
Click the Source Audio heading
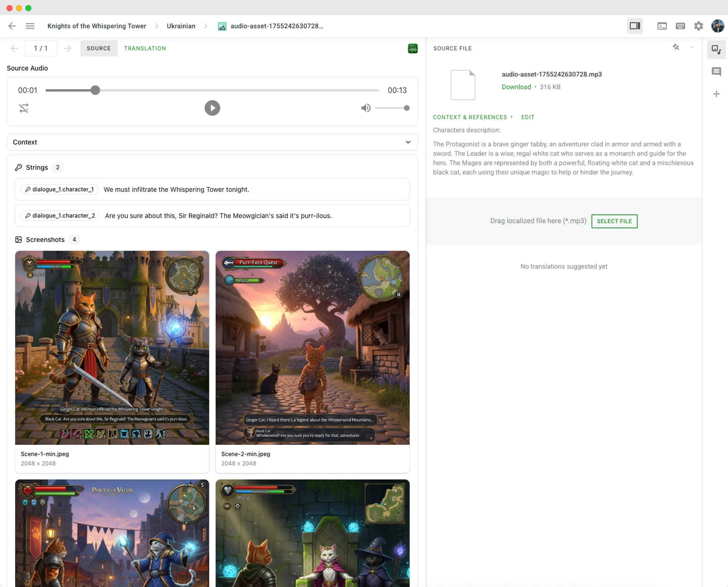point(27,68)
